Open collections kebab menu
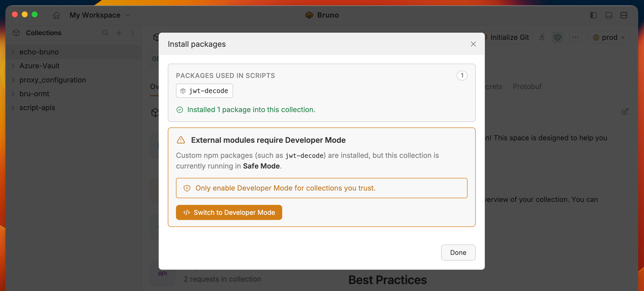Viewport: 644px width, 291px height. pyautogui.click(x=132, y=33)
